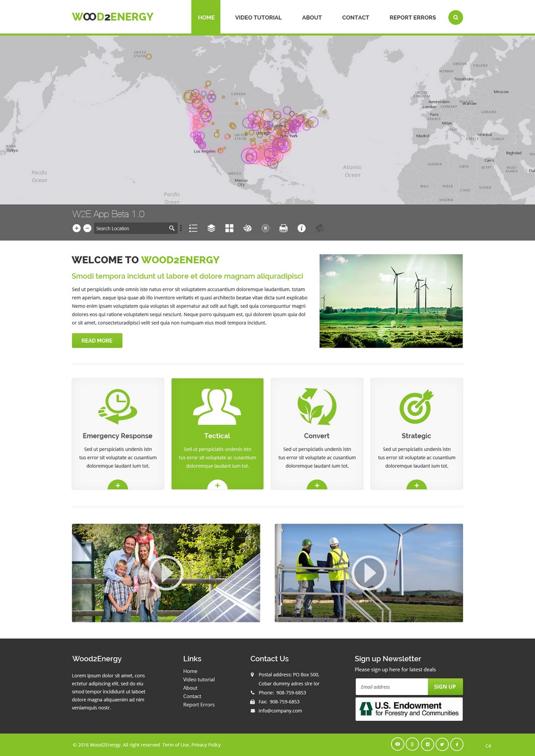
Task: Open the list view tool icon
Action: coord(193,228)
